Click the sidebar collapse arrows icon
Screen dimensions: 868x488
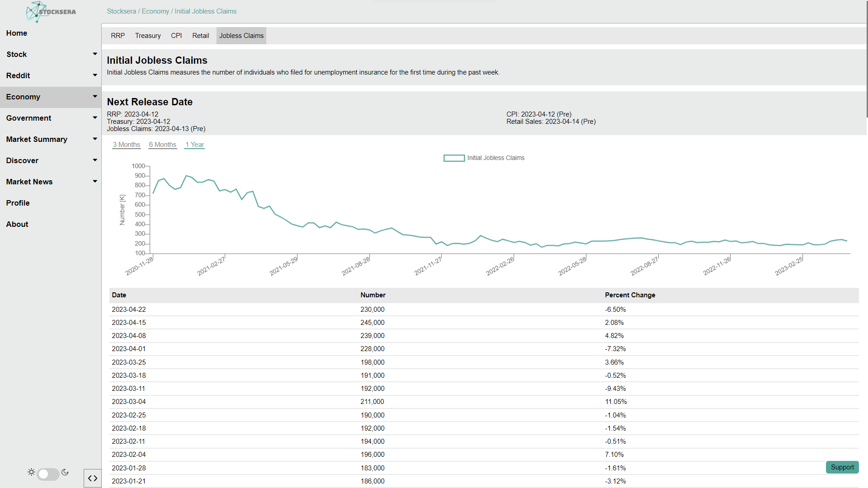(93, 478)
